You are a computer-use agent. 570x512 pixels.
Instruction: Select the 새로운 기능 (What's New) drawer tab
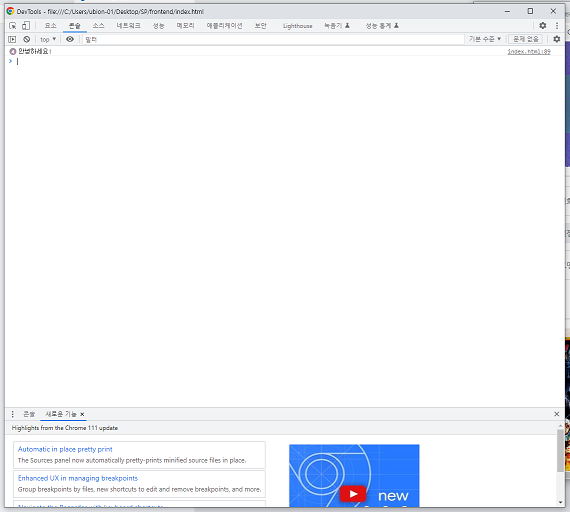pyautogui.click(x=61, y=414)
